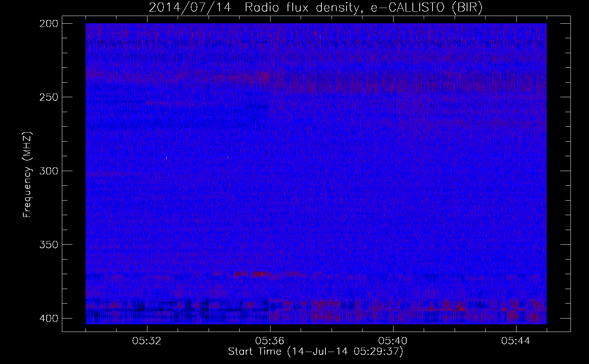Click the 05:32 time tick label
589x364 pixels.
[x=147, y=341]
